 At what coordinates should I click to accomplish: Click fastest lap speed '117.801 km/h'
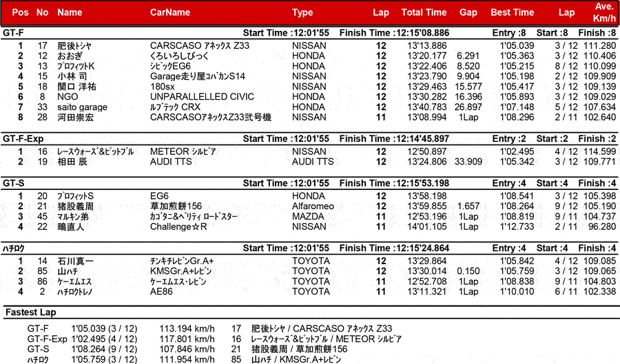tap(187, 339)
